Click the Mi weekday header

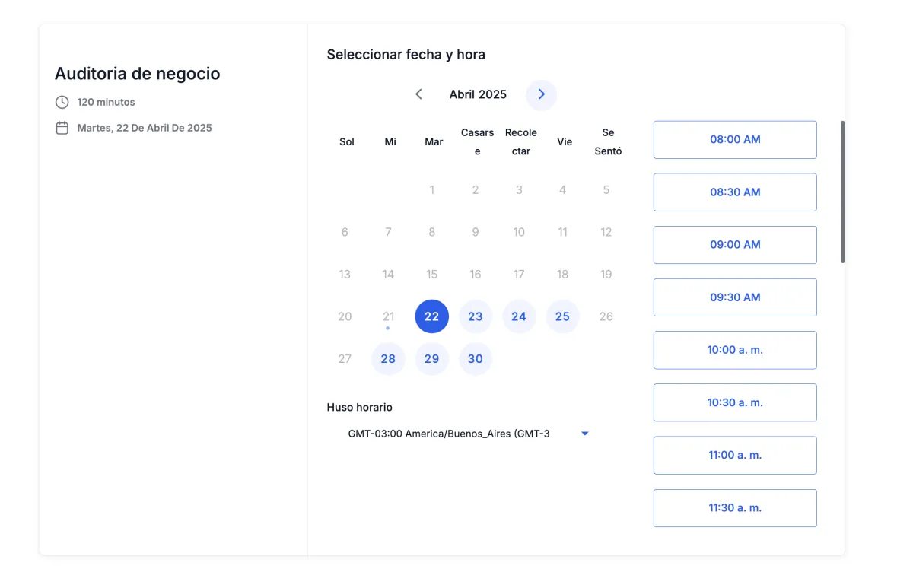pos(390,142)
